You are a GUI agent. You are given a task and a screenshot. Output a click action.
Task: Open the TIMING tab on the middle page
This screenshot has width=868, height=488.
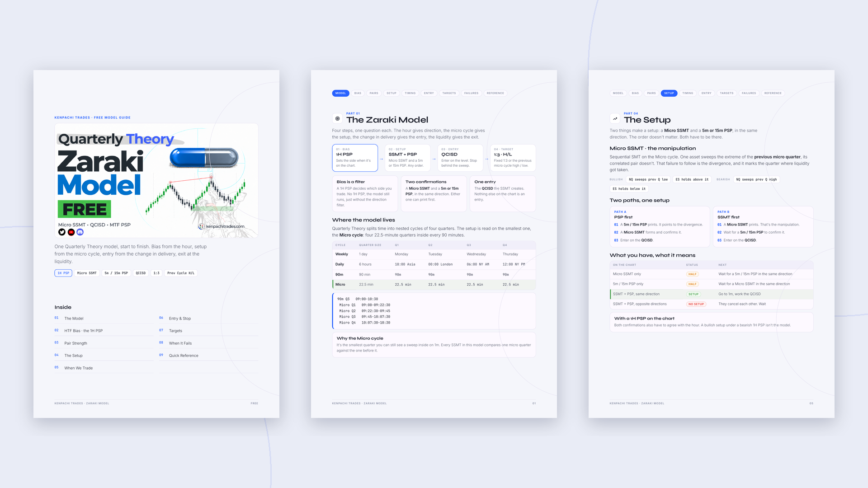[410, 93]
